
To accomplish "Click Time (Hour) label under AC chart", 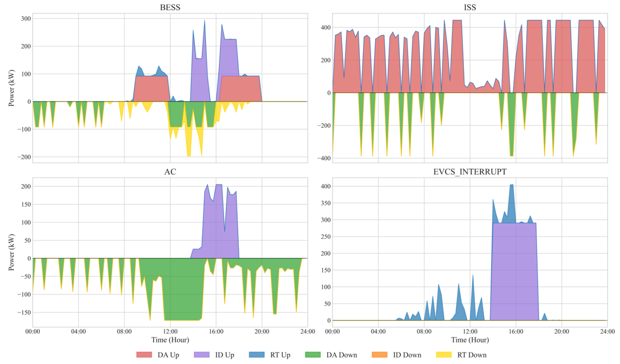I will [x=170, y=340].
